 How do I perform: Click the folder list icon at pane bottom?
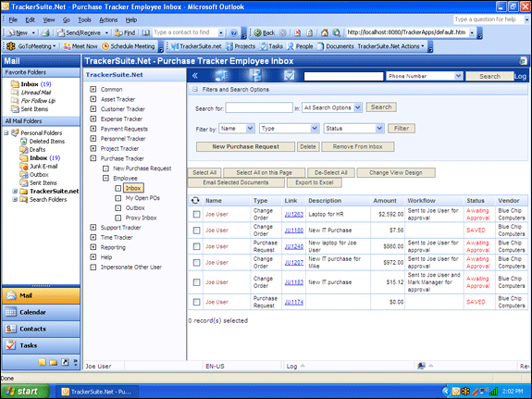pos(54,362)
